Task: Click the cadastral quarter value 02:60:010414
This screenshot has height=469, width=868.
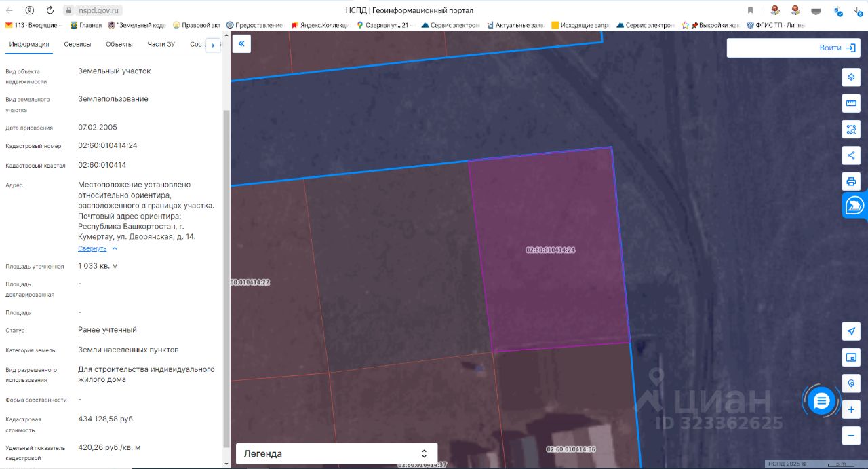Action: point(102,165)
